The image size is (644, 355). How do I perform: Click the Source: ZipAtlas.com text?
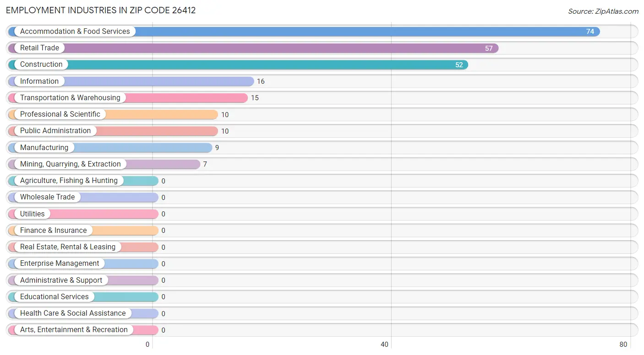(603, 11)
